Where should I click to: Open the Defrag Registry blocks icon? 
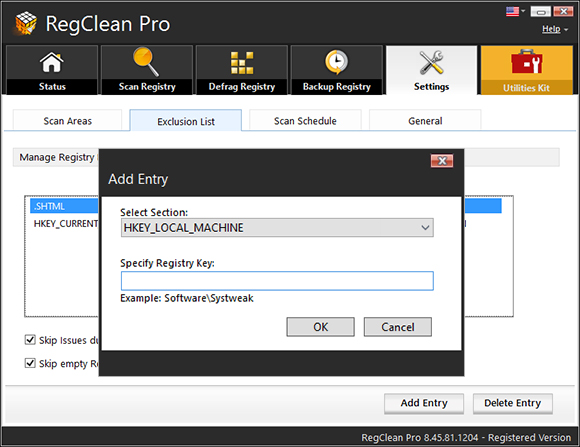coord(242,63)
